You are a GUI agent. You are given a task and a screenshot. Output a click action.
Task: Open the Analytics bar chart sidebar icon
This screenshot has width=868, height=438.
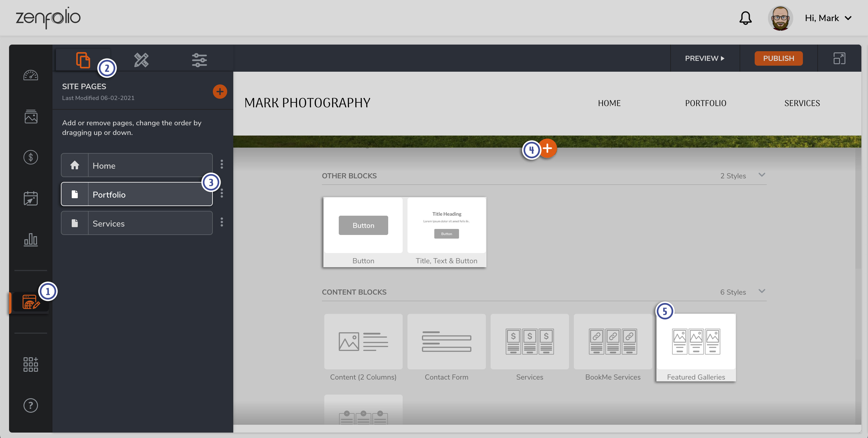(x=31, y=240)
